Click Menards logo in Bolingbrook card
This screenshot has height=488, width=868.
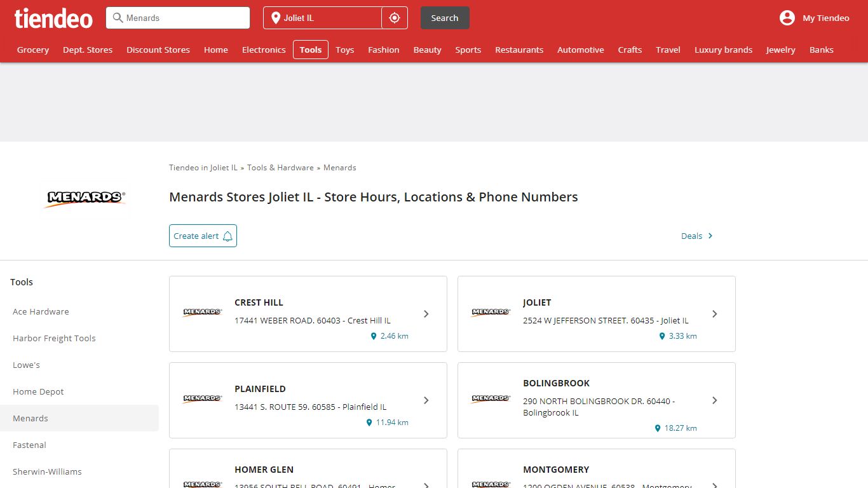coord(491,398)
